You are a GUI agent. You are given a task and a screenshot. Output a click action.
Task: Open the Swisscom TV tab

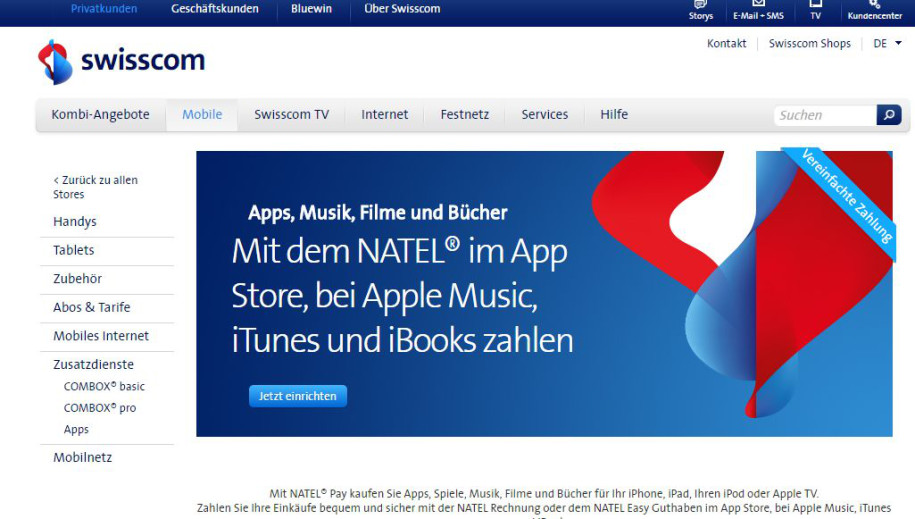point(291,114)
